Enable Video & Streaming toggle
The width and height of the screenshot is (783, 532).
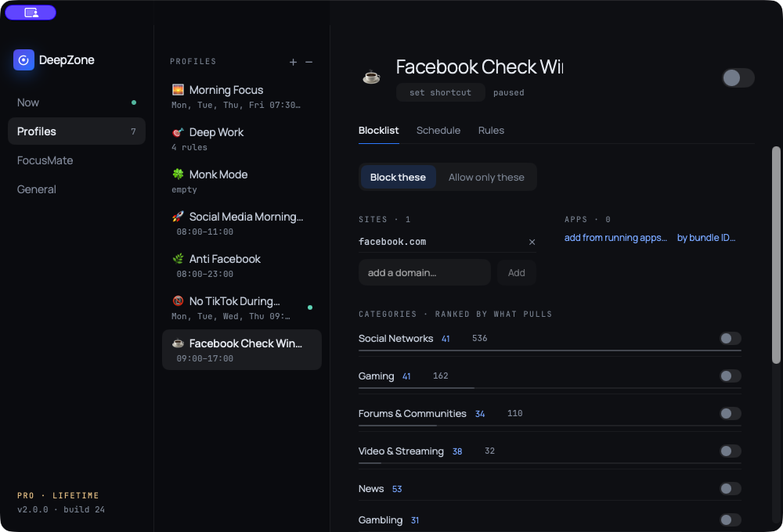point(731,451)
